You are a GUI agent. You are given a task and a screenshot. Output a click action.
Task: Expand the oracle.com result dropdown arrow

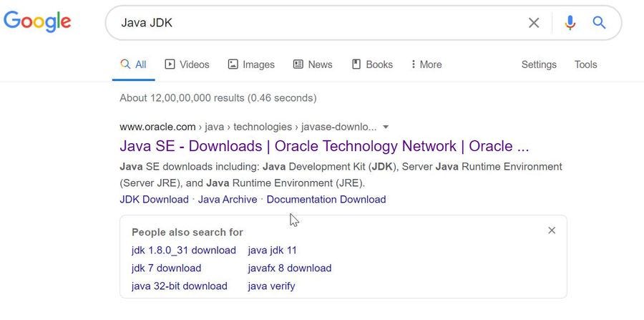click(x=386, y=127)
